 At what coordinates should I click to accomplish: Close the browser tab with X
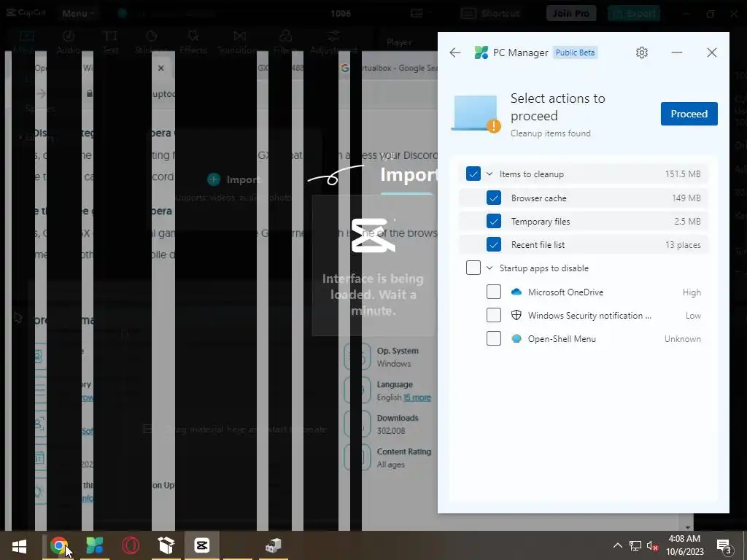(161, 68)
